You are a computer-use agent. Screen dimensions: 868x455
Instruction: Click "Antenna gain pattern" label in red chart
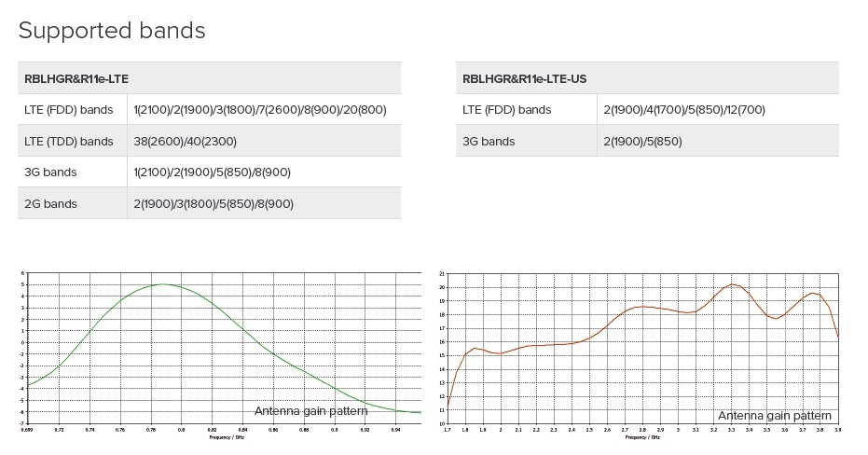point(774,416)
